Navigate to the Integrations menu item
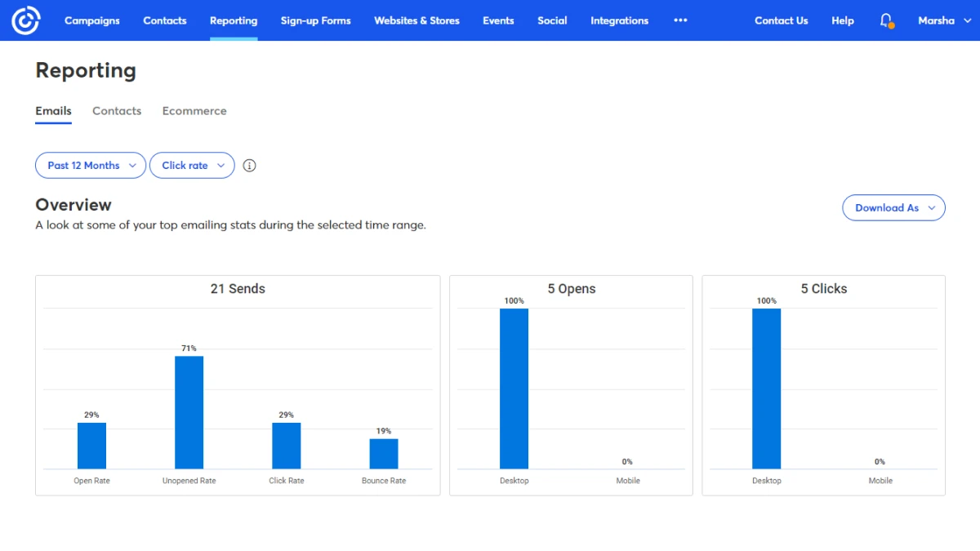Screen dimensions: 980x551 click(619, 20)
